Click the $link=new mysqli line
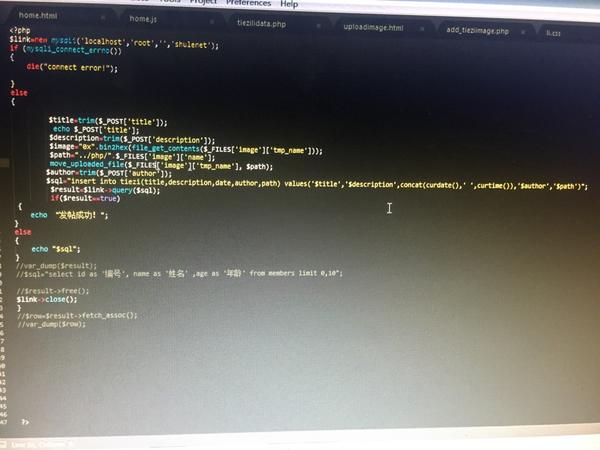This screenshot has height=450, width=600. [x=114, y=42]
